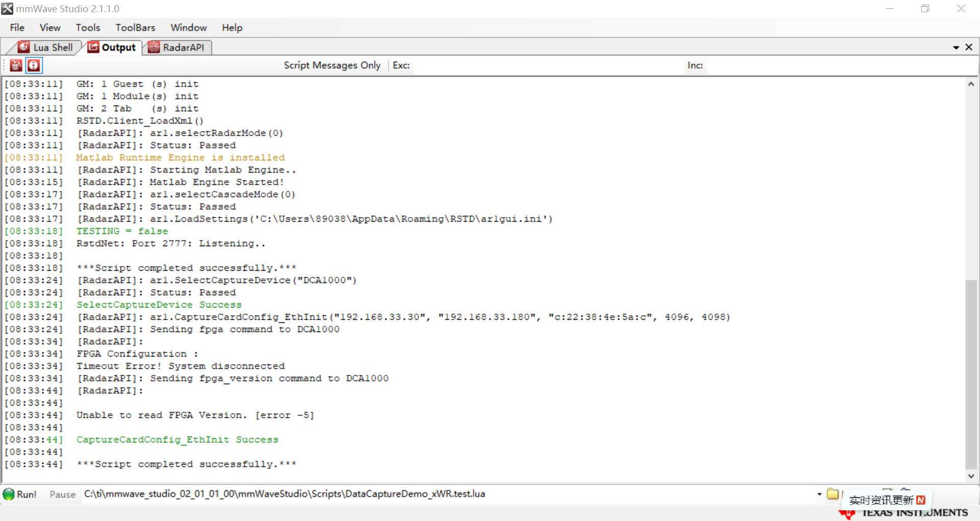Image resolution: width=980 pixels, height=521 pixels.
Task: Click the Chinese news update popup
Action: pyautogui.click(x=887, y=500)
